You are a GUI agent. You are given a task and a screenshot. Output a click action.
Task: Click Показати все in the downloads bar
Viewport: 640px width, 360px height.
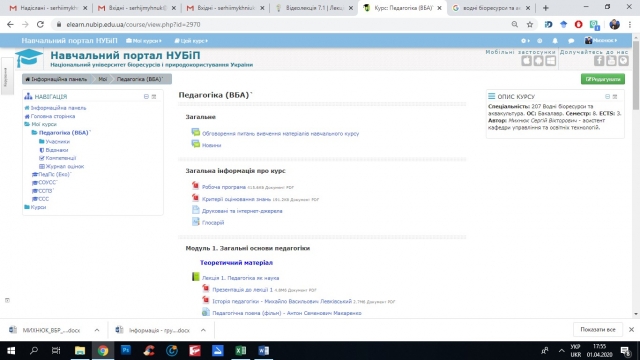pyautogui.click(x=598, y=329)
